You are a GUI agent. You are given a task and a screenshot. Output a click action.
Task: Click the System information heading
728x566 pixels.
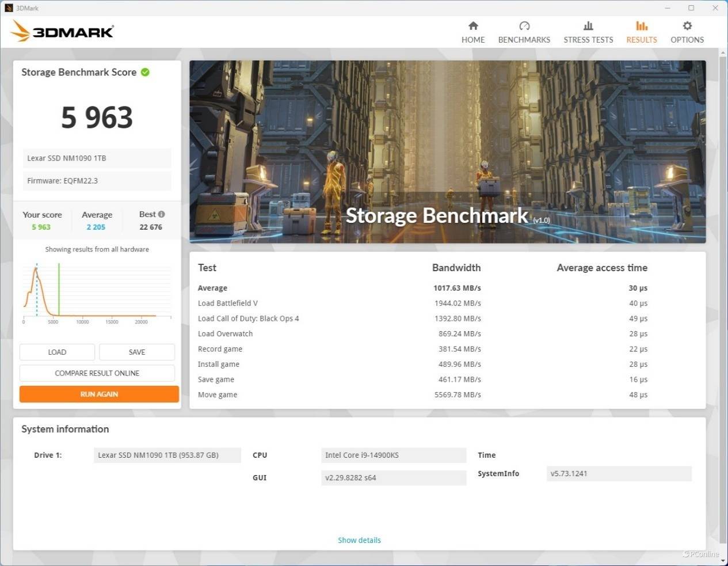pos(65,429)
